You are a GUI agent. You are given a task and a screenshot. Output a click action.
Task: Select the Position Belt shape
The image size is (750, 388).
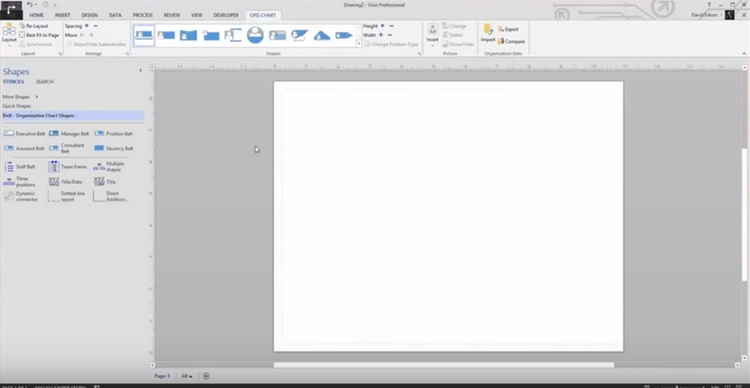click(x=114, y=134)
